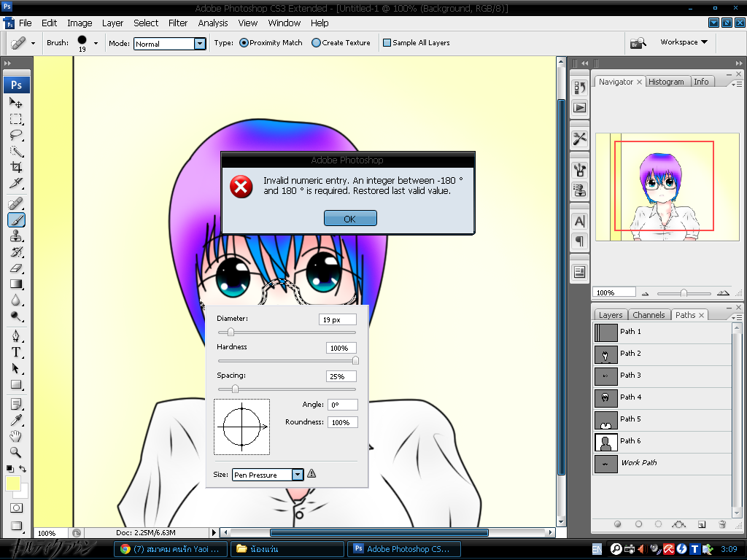Click the Angle input field
The image size is (747, 560).
342,405
